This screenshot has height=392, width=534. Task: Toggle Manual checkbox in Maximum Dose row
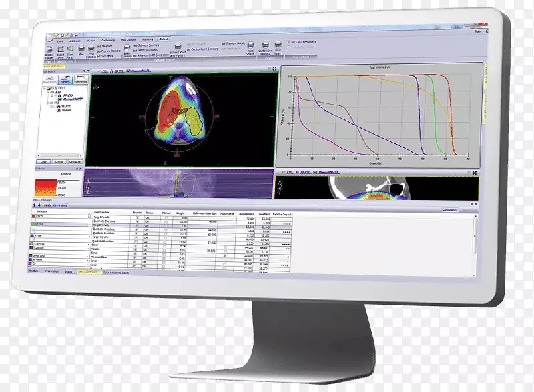164,257
